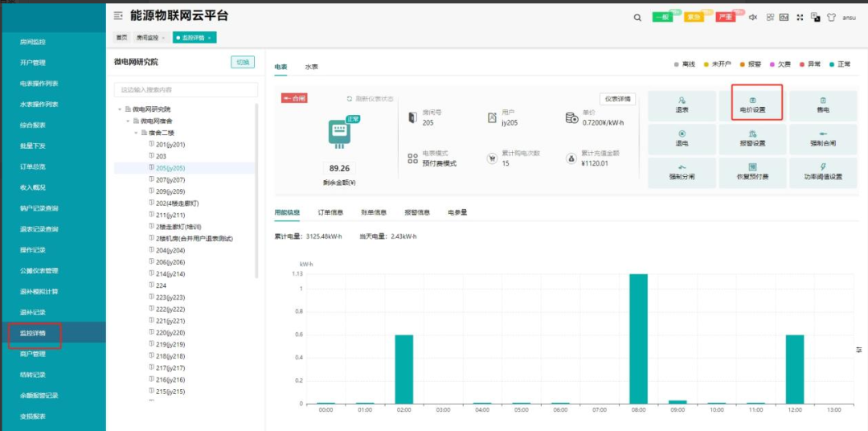Screen dimensions: 868x431
Task: Mute alarm sound speaker icon
Action: pos(753,17)
